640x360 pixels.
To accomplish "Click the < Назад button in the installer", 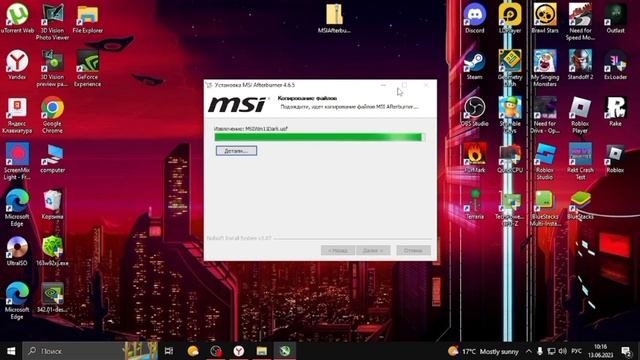I will coord(338,250).
